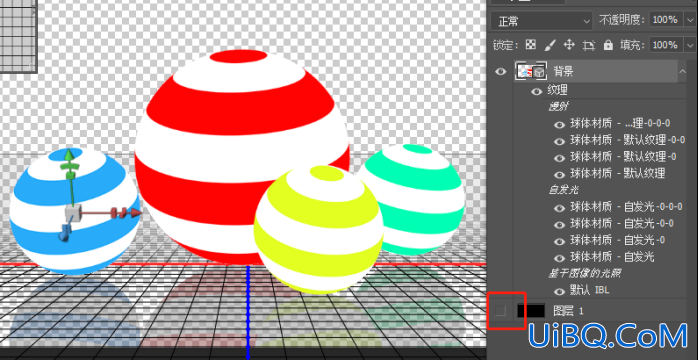Click the blue Z-axis handle on 3D gizmo
Screen dimensions: 698x360
pos(65,233)
